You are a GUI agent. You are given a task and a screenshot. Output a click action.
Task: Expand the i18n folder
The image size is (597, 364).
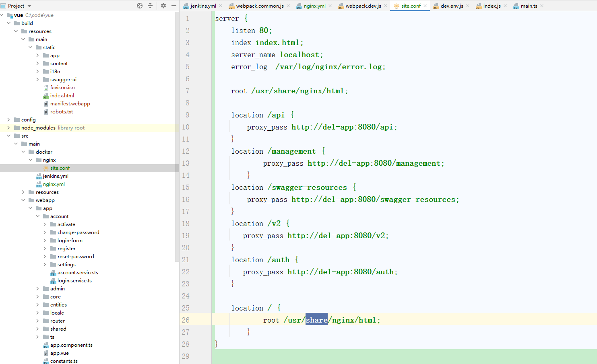37,71
